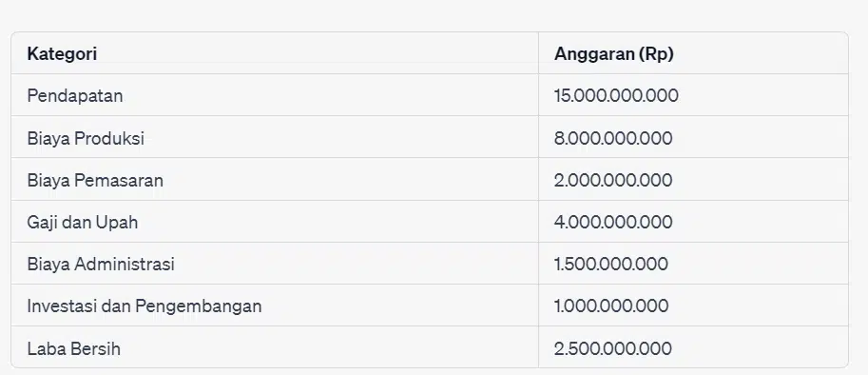This screenshot has height=375, width=868.
Task: Select the Investasi dan Pengembangan cell
Action: click(x=145, y=306)
